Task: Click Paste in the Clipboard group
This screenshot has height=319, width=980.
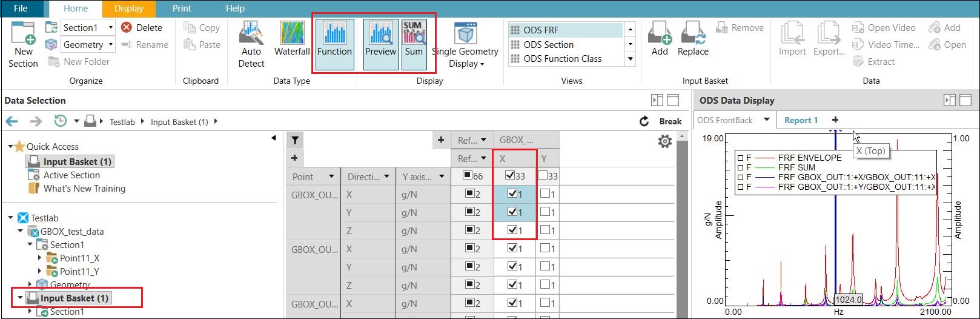Action: (202, 44)
